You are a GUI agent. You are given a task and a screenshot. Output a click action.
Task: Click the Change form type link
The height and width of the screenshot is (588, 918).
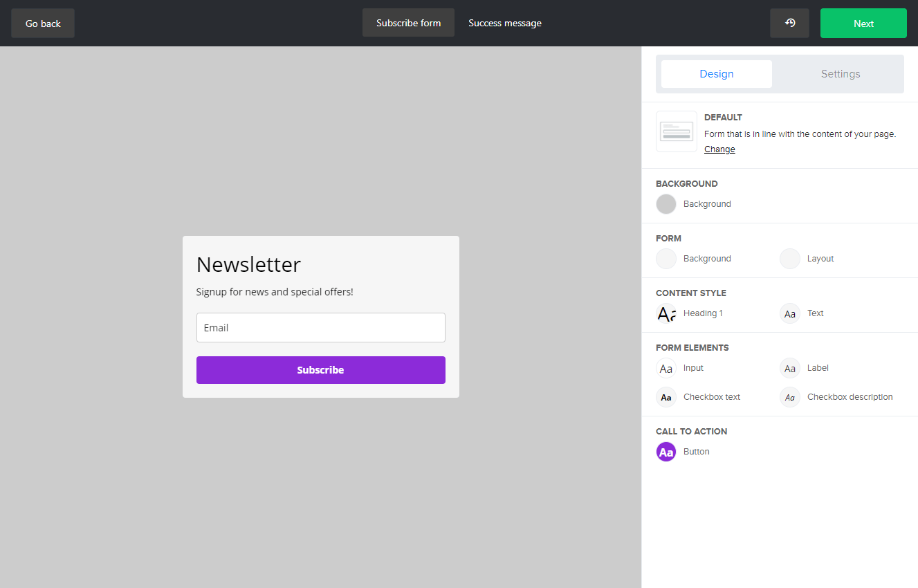coord(719,149)
